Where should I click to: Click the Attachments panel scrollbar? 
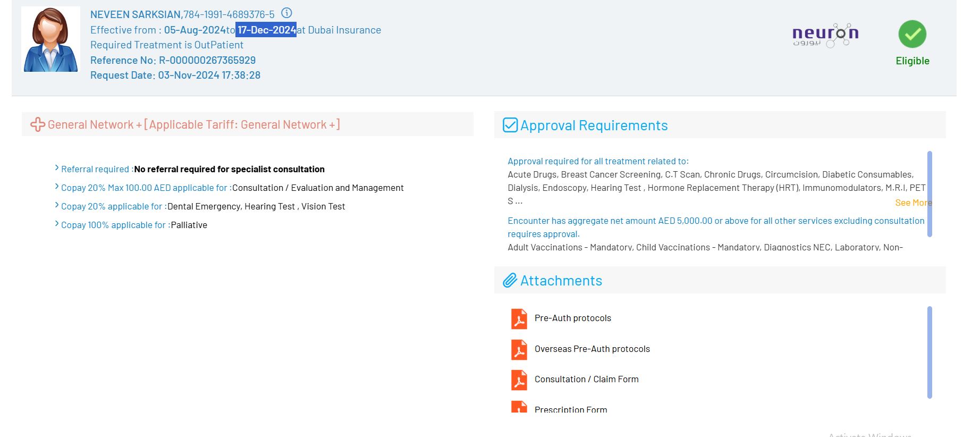coord(930,352)
